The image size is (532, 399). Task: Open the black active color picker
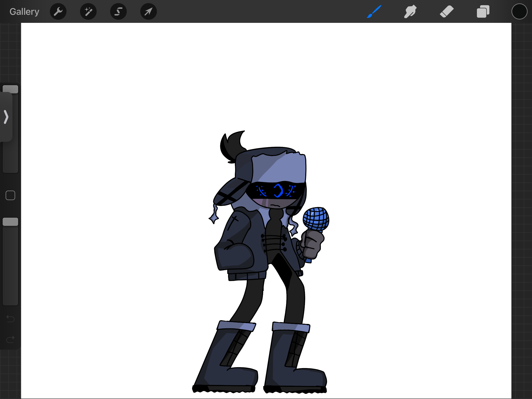coord(519,11)
